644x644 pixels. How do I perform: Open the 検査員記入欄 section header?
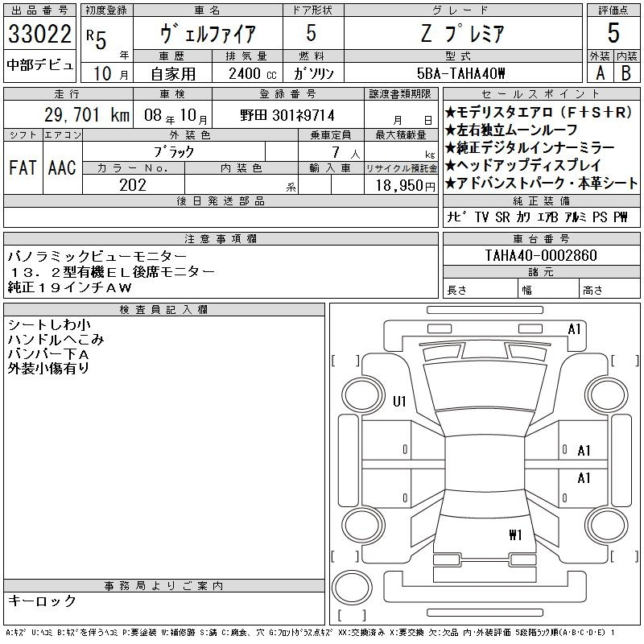click(x=164, y=310)
